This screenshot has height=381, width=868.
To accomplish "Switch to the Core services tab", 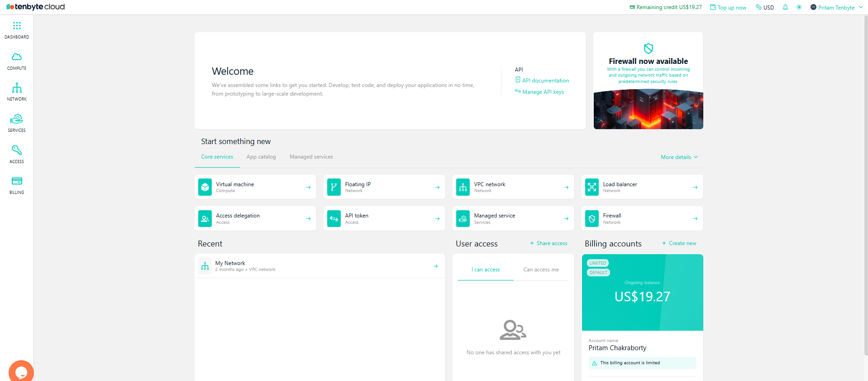I will [217, 157].
